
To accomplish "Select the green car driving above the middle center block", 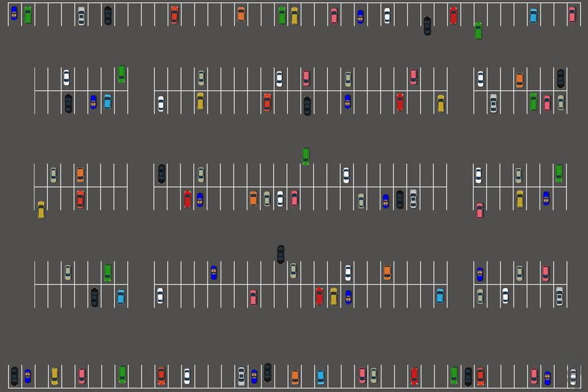I will pos(305,156).
